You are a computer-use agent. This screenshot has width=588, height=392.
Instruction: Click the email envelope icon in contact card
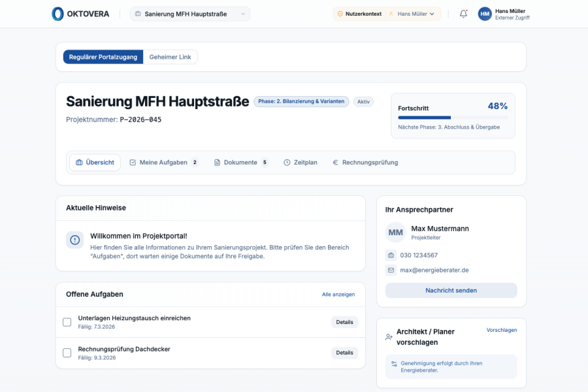click(391, 270)
